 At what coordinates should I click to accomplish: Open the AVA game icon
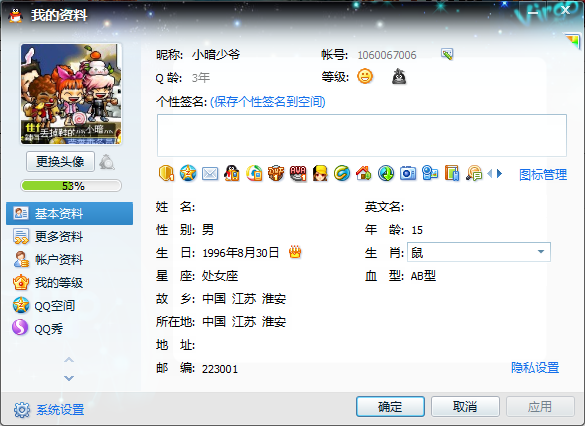click(x=298, y=173)
